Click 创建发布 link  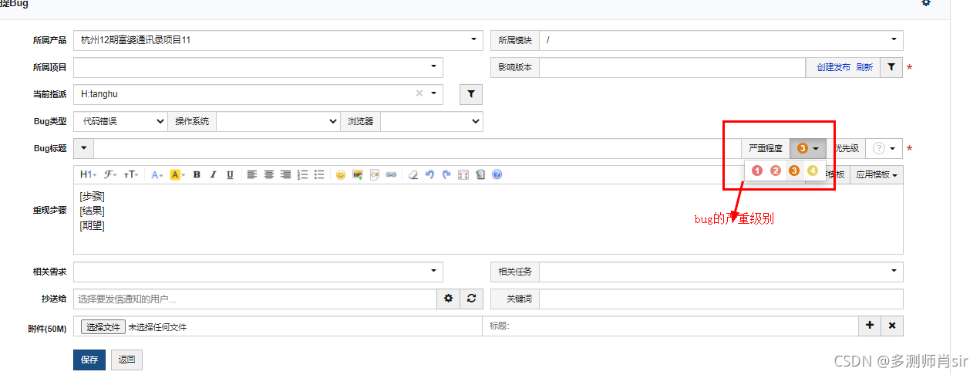point(834,67)
